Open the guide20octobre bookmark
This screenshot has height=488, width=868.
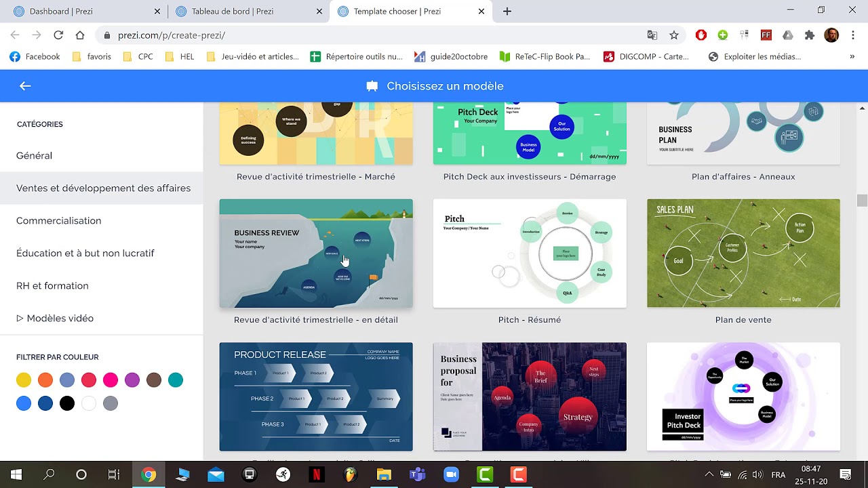pos(451,57)
